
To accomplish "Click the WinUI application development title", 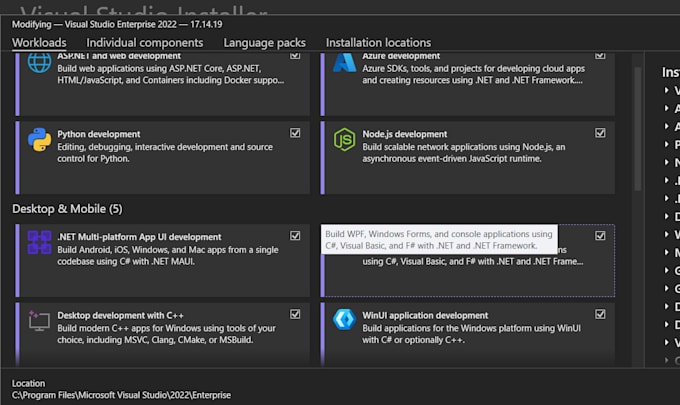I will coord(425,315).
